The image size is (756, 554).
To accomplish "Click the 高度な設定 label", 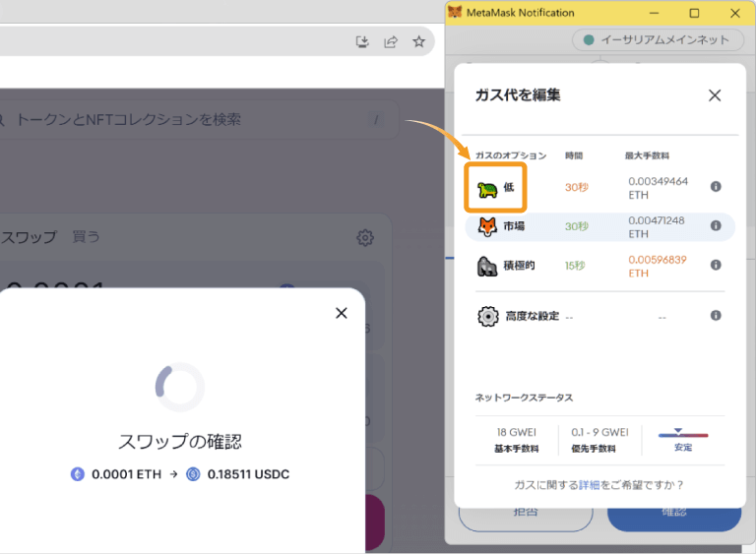I will pos(533,316).
